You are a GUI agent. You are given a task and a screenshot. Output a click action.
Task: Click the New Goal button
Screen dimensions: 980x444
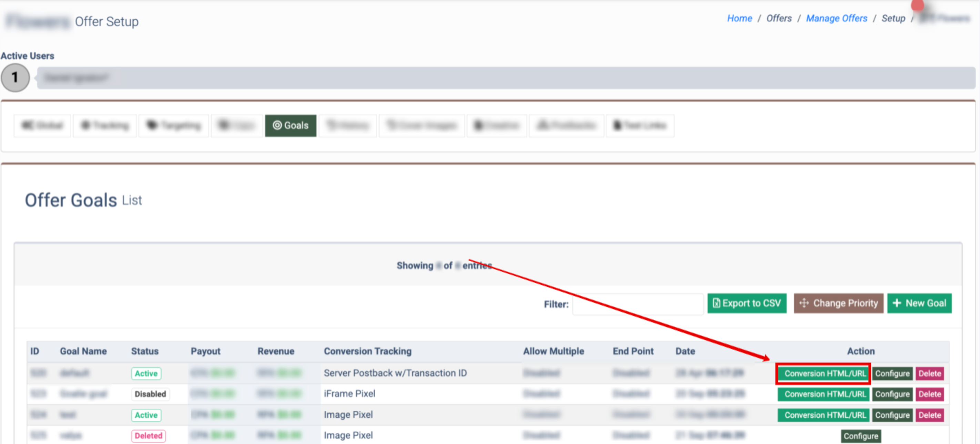coord(919,303)
